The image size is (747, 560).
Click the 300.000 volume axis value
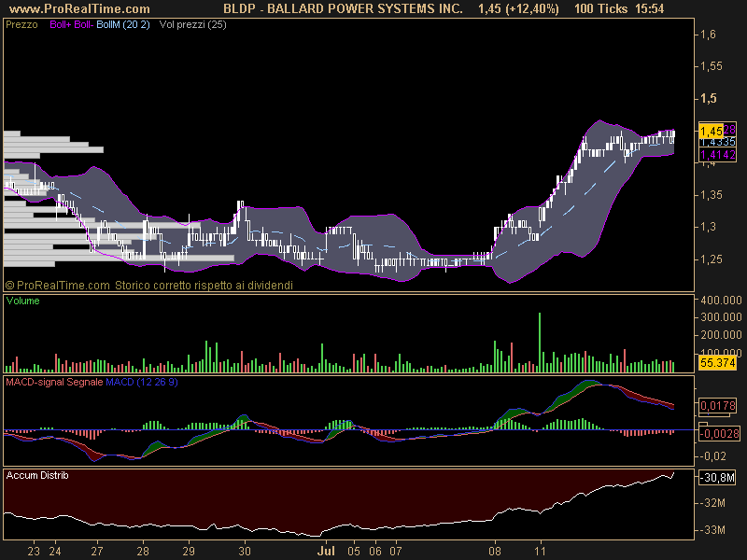(721, 317)
